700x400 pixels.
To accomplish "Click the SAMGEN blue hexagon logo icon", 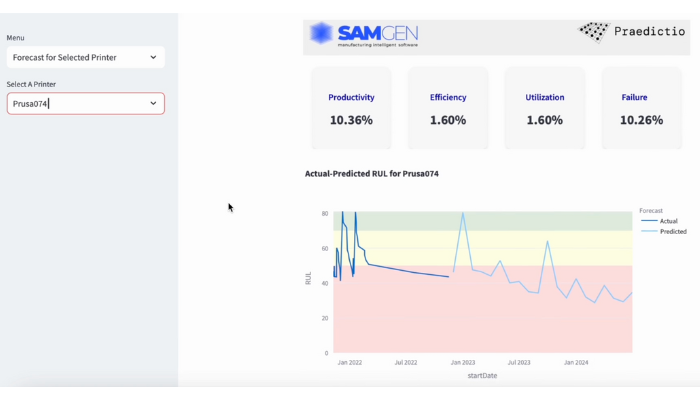I will (x=321, y=34).
